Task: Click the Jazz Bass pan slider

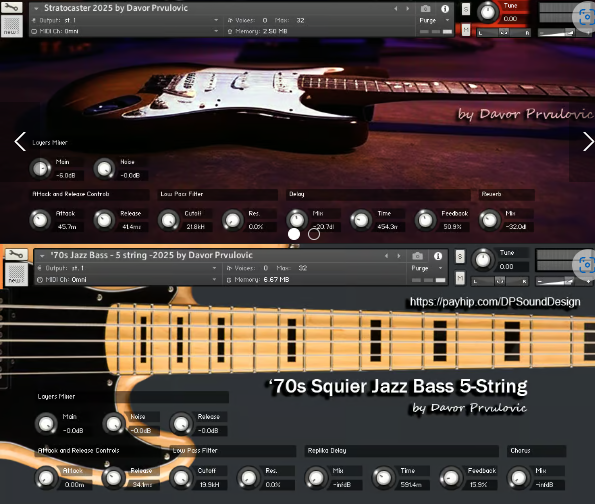Action: pyautogui.click(x=500, y=281)
